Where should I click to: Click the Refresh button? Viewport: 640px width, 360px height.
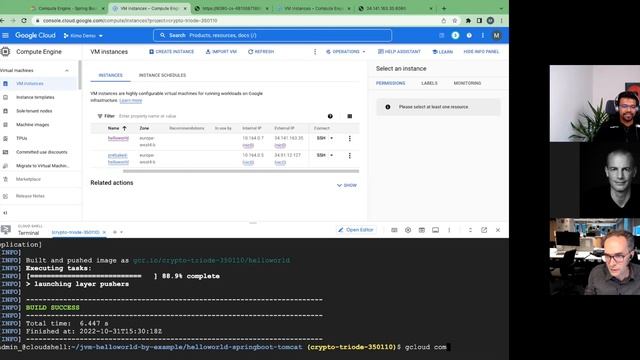point(261,52)
